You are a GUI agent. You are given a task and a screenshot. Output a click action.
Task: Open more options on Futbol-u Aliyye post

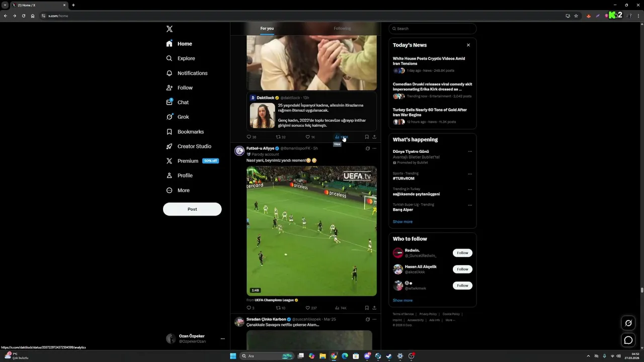point(374,148)
